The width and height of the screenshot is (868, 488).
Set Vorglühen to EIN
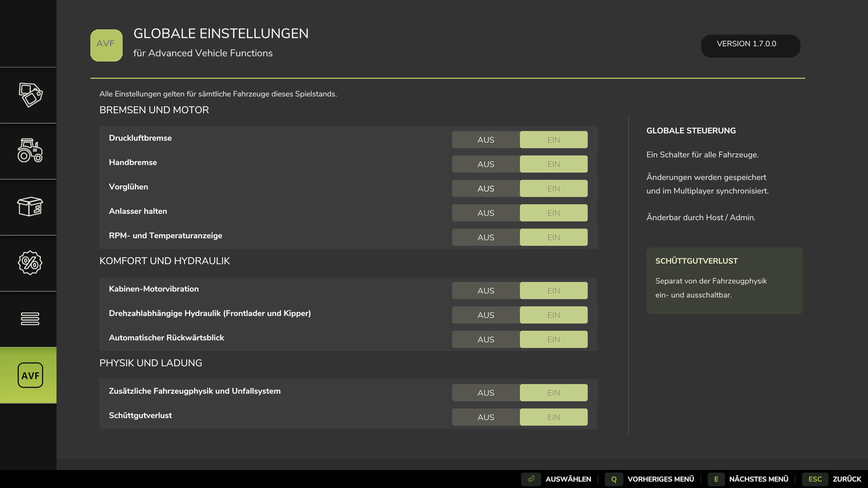coord(554,189)
